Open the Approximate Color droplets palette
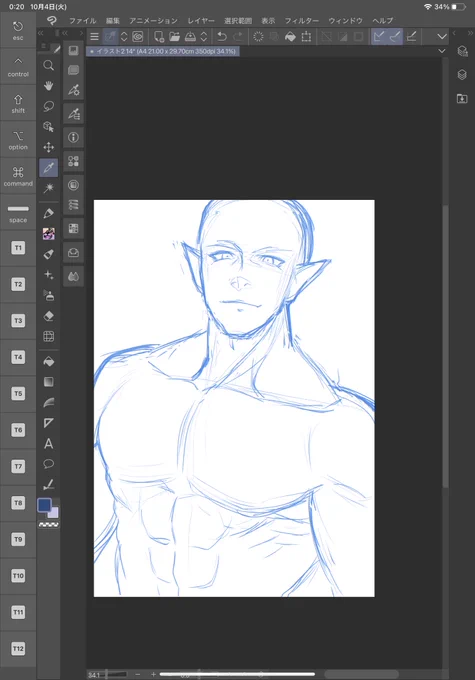Screen dimensions: 475x680 click(73, 276)
